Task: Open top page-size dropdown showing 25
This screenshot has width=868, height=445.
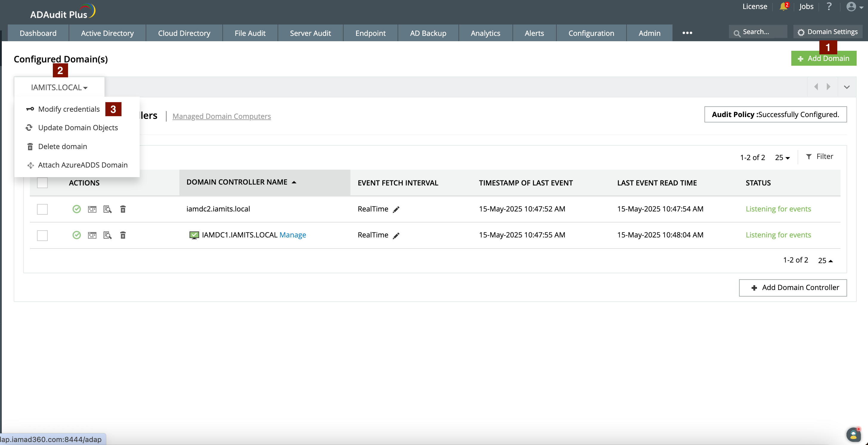Action: (x=782, y=157)
